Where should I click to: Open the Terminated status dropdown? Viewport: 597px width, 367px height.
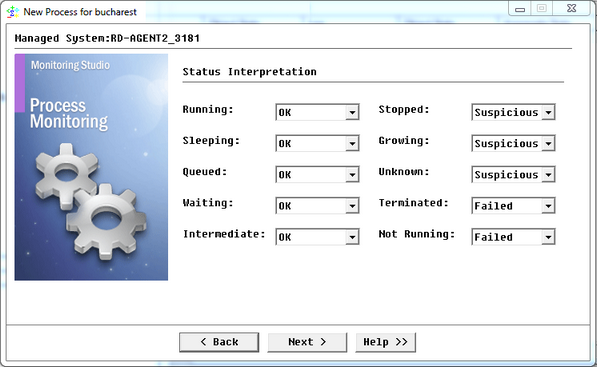point(513,206)
